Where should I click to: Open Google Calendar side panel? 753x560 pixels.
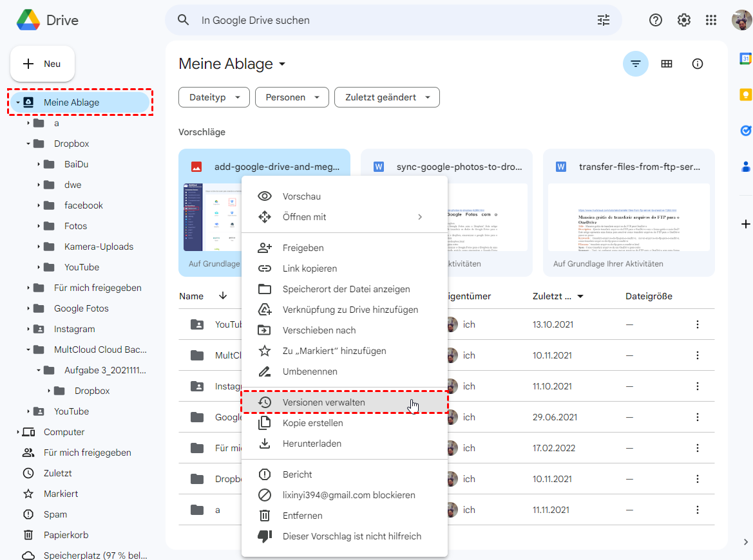coord(745,59)
